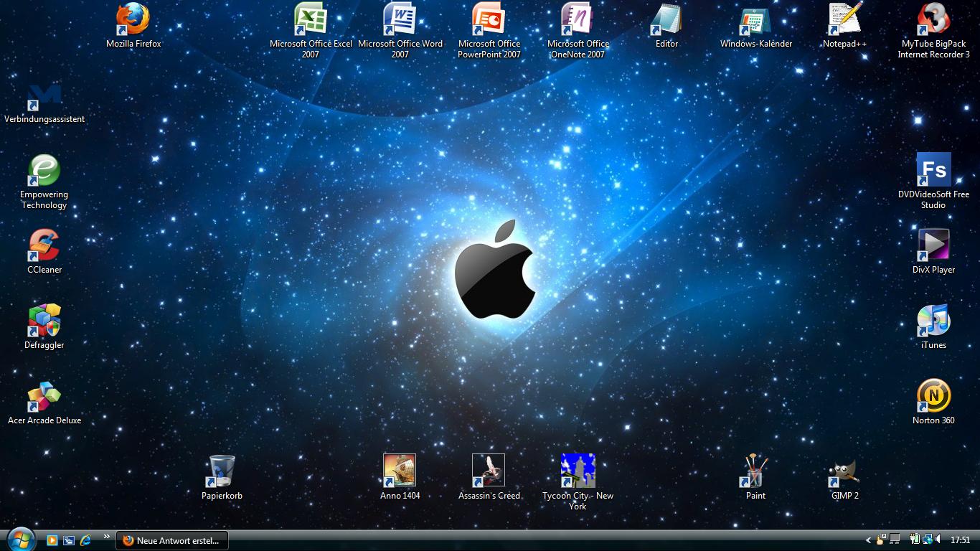Select the Paint desktop shortcut

click(x=755, y=477)
